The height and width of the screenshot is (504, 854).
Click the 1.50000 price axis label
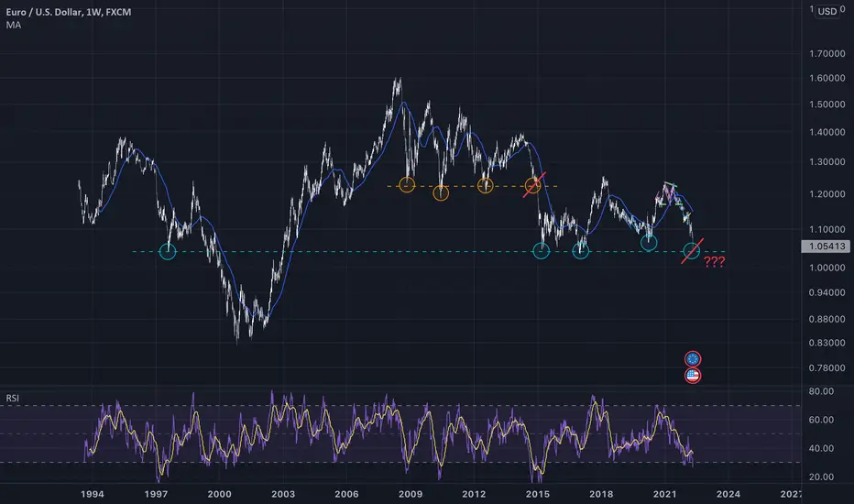click(827, 104)
